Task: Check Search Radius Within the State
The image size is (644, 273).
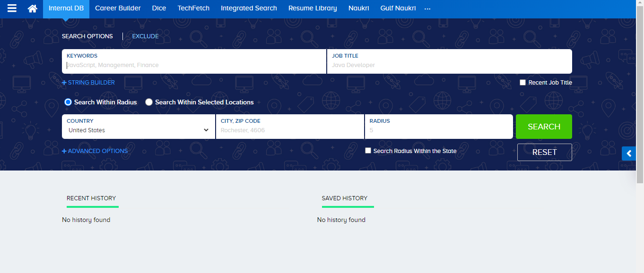Action: (368, 150)
